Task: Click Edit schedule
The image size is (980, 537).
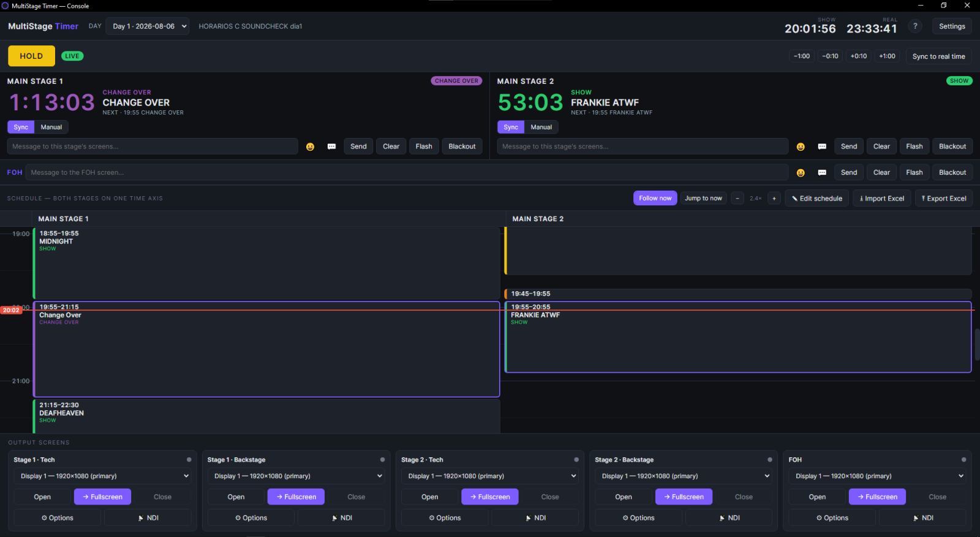Action: pyautogui.click(x=817, y=198)
